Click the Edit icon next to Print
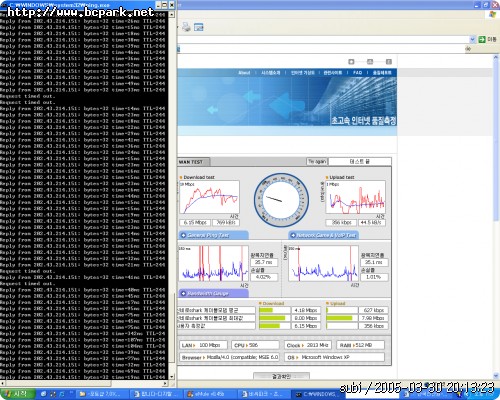Screen dimensions: 500x400 tap(199, 27)
